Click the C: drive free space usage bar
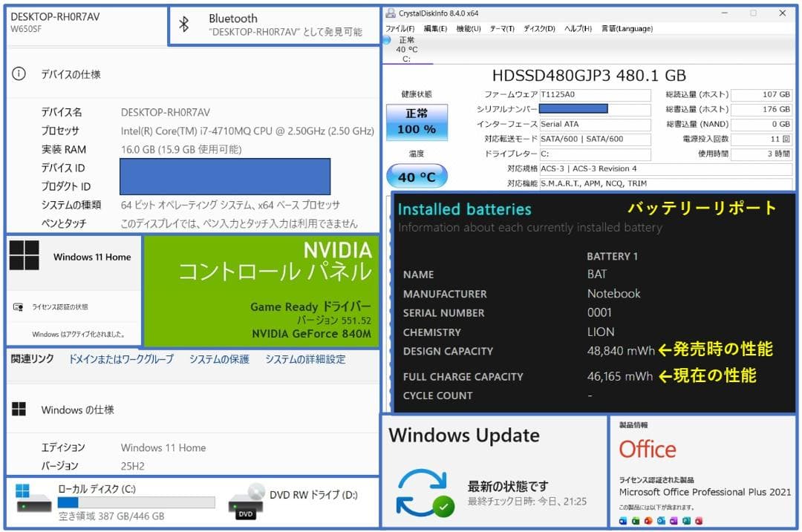802x532 pixels. (137, 501)
